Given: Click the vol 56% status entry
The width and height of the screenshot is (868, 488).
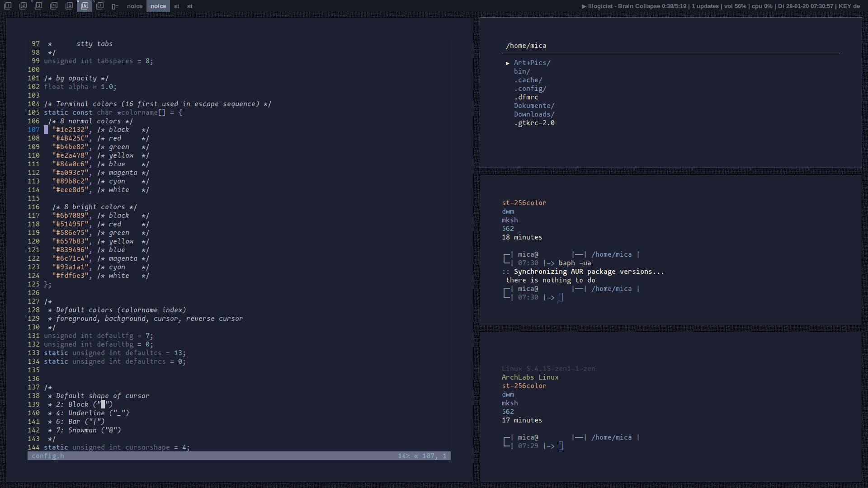Looking at the screenshot, I should [735, 6].
